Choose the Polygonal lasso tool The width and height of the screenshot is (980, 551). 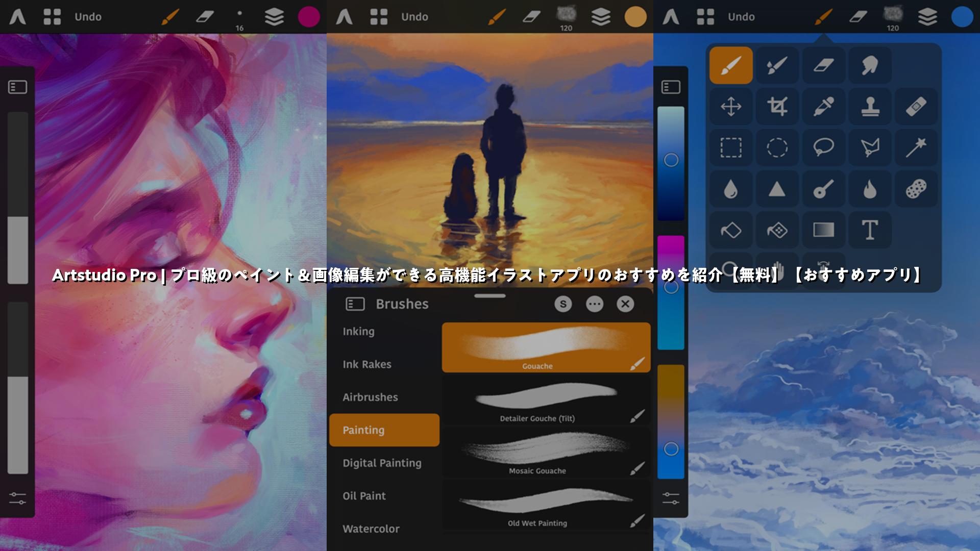pyautogui.click(x=870, y=148)
